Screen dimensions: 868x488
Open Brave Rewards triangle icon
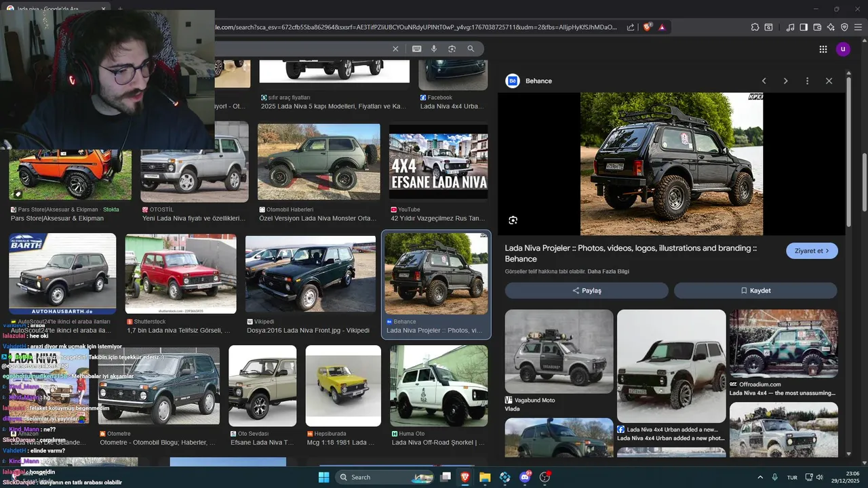[662, 27]
